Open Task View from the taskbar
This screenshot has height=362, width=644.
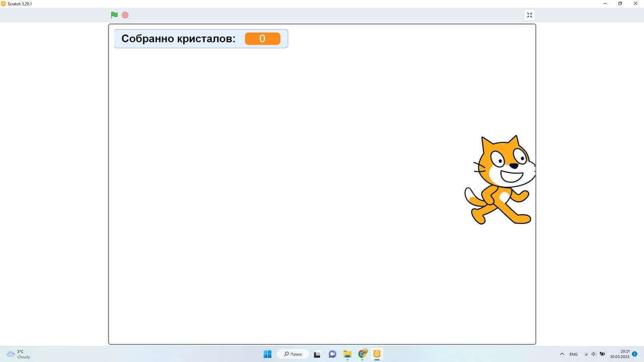tap(317, 354)
